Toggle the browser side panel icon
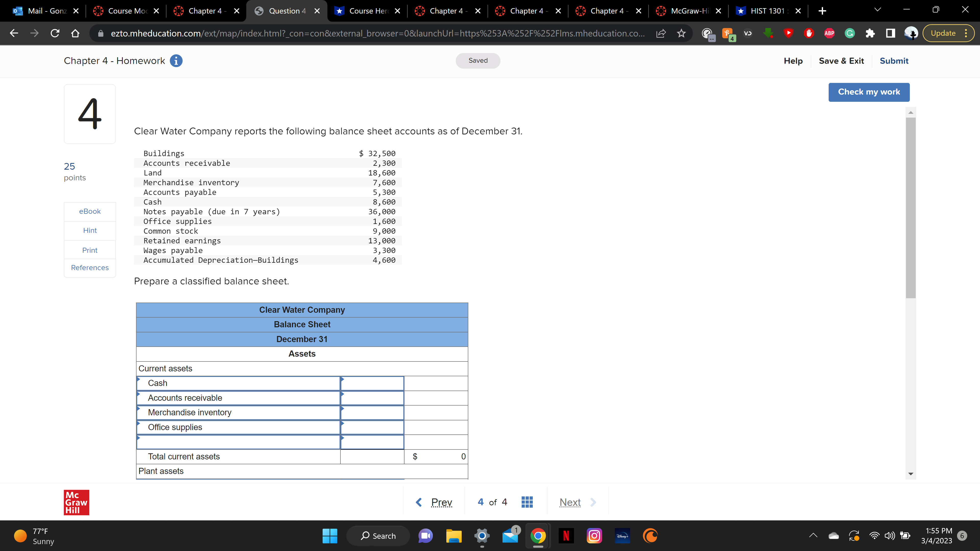This screenshot has height=551, width=980. coord(890,33)
